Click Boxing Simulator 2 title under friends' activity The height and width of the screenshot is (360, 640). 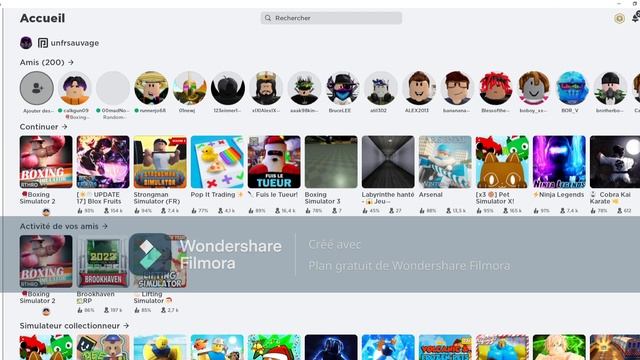pos(38,297)
